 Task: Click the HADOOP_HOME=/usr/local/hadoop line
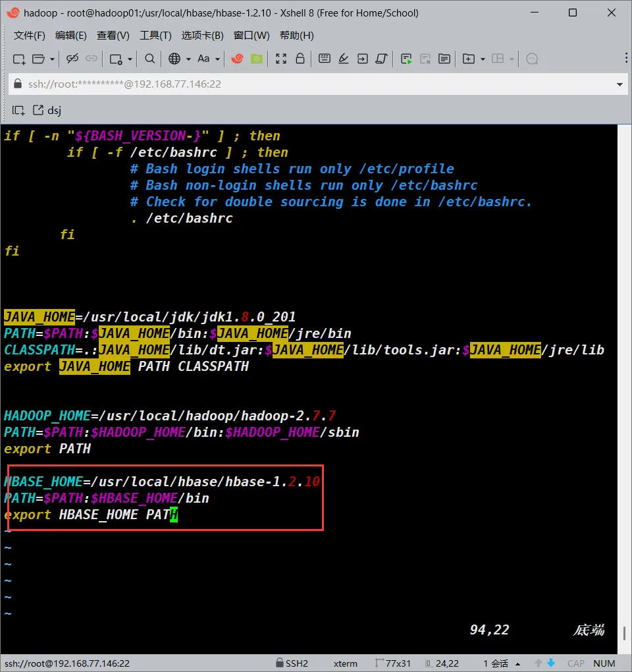[170, 416]
